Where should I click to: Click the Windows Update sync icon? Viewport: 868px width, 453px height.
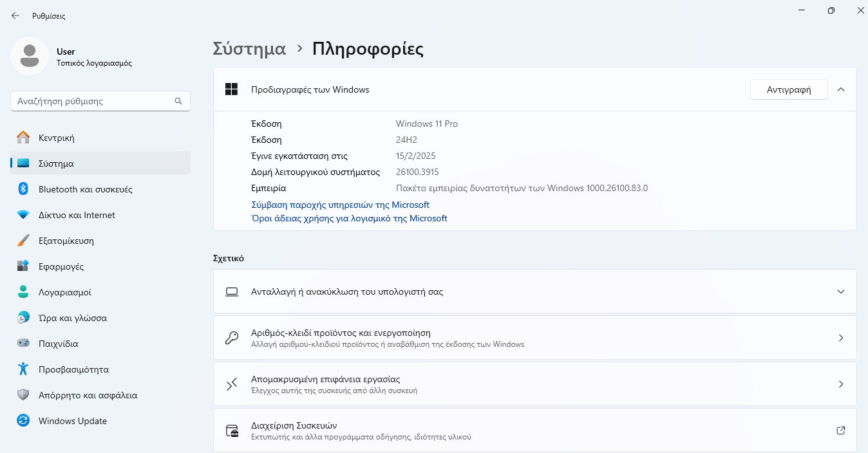pyautogui.click(x=23, y=421)
